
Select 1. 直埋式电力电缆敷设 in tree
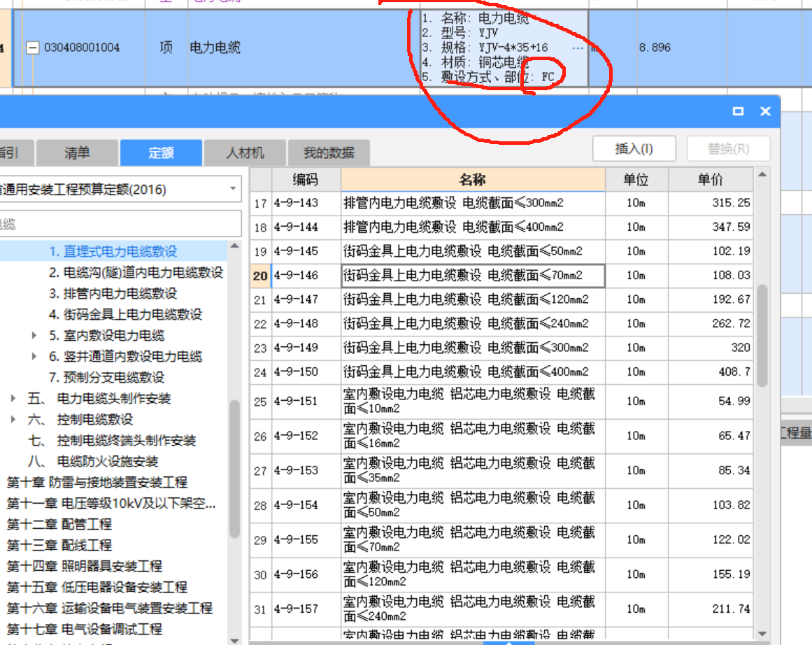tap(113, 251)
